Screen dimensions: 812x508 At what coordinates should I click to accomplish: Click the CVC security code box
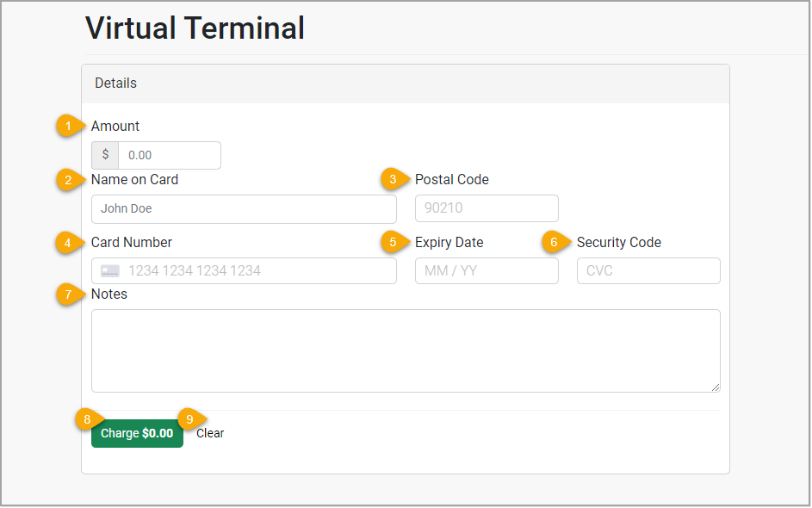[648, 270]
